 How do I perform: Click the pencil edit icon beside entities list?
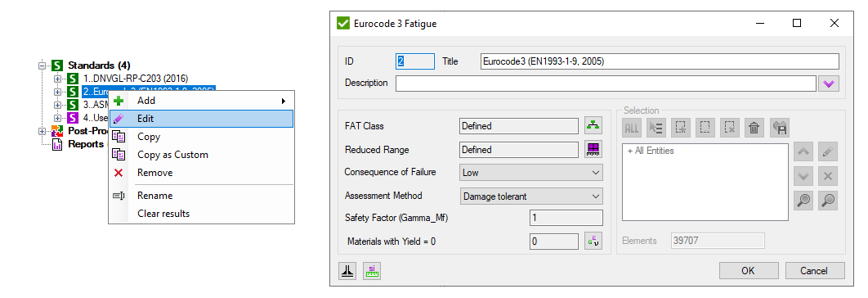tap(828, 151)
